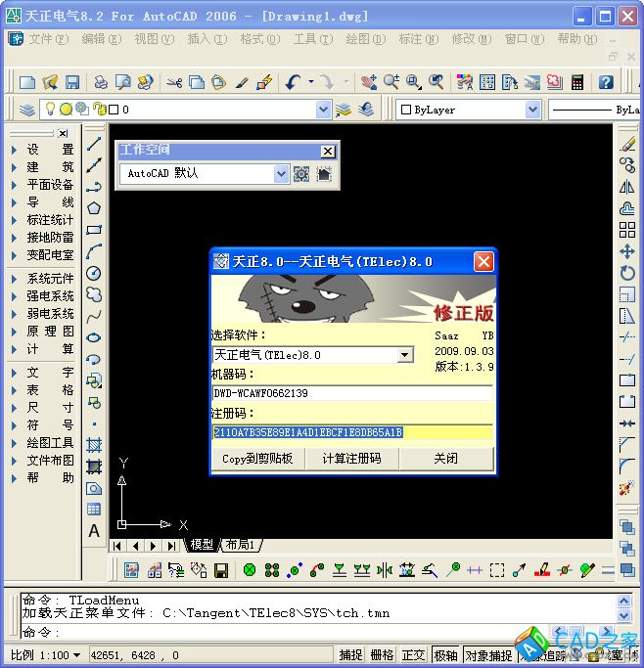Image resolution: width=644 pixels, height=668 pixels.
Task: Toggle 捕捉 snap mode in status bar
Action: click(350, 654)
